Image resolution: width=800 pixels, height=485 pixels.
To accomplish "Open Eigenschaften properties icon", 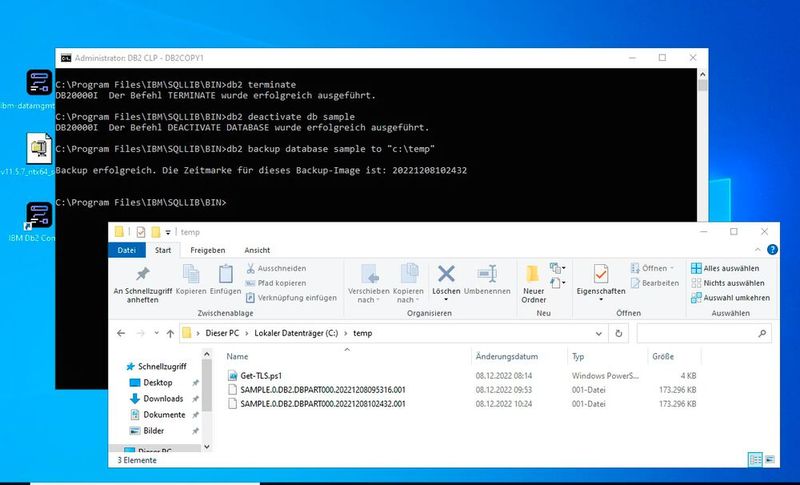I will click(601, 274).
